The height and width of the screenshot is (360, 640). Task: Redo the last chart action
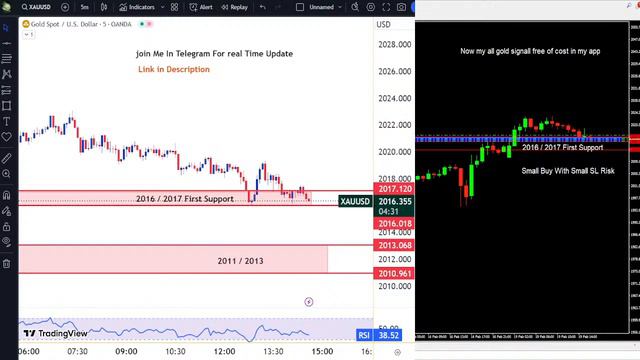(x=278, y=7)
